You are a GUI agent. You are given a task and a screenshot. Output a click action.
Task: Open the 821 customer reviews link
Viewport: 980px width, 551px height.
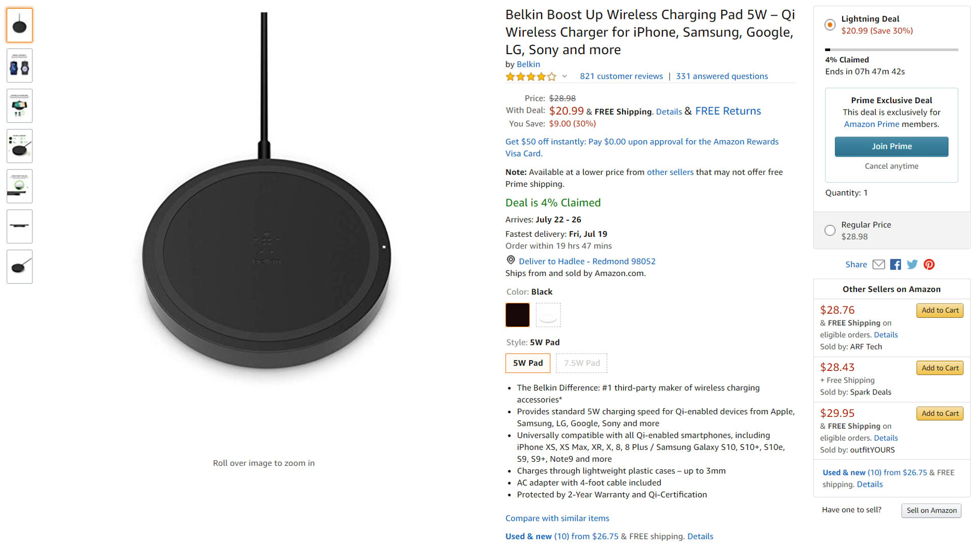coord(621,76)
